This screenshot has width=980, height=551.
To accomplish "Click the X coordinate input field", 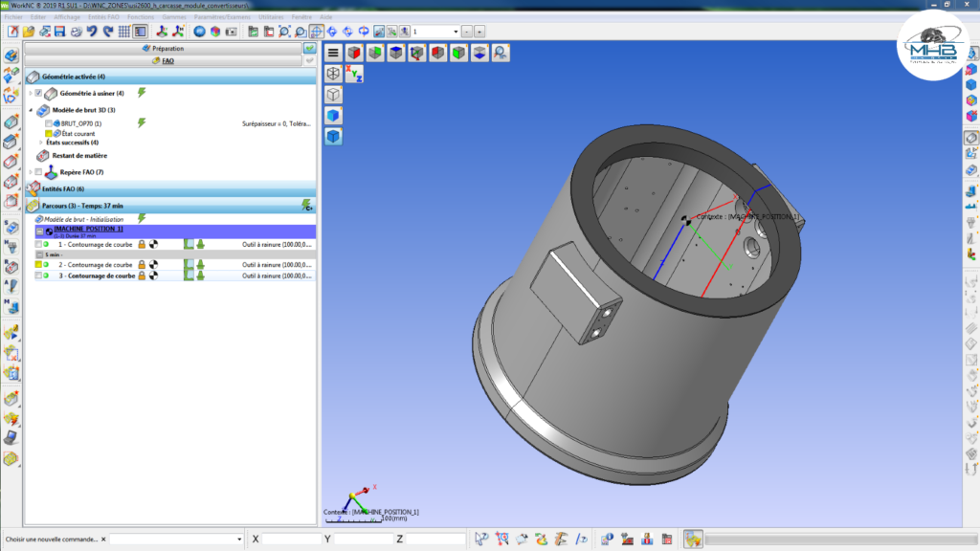I will click(291, 540).
